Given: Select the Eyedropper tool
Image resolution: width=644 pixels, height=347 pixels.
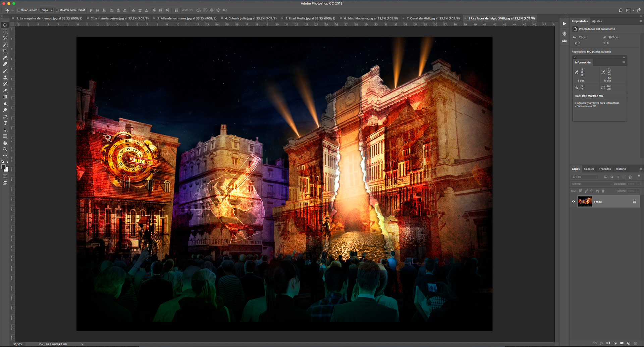Looking at the screenshot, I should pyautogui.click(x=5, y=58).
